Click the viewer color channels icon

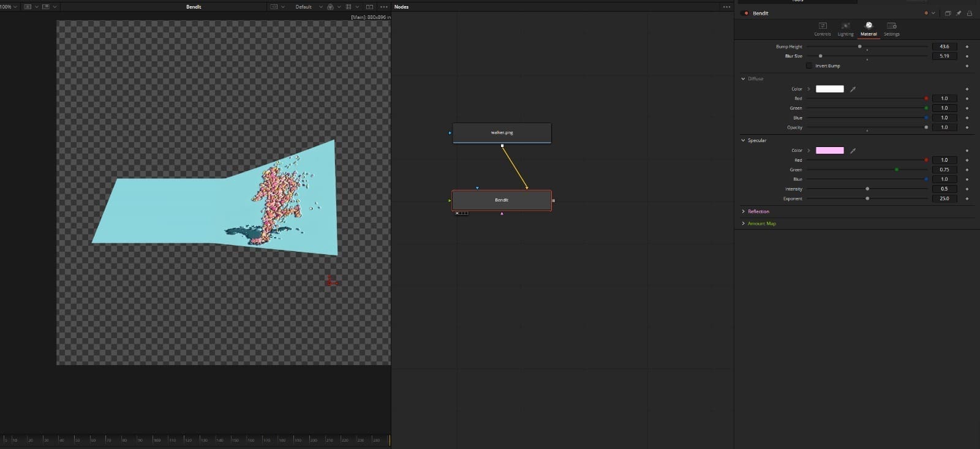(x=330, y=7)
